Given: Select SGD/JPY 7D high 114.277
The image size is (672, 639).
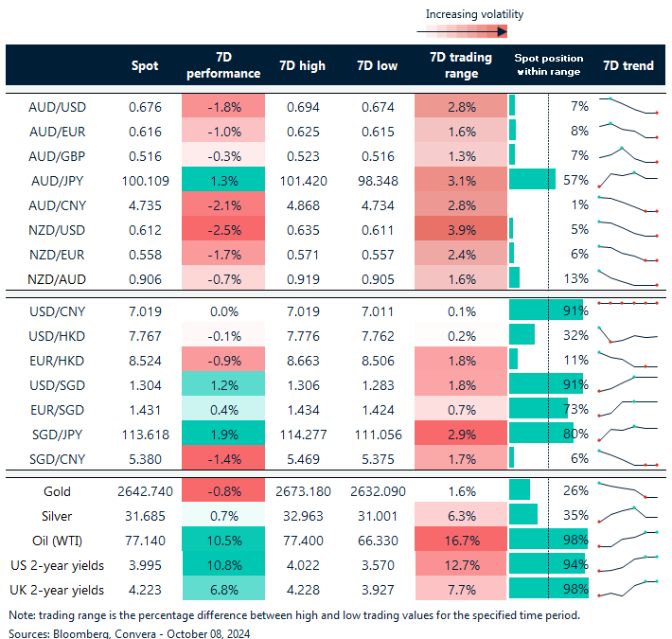Looking at the screenshot, I should pos(304,435).
